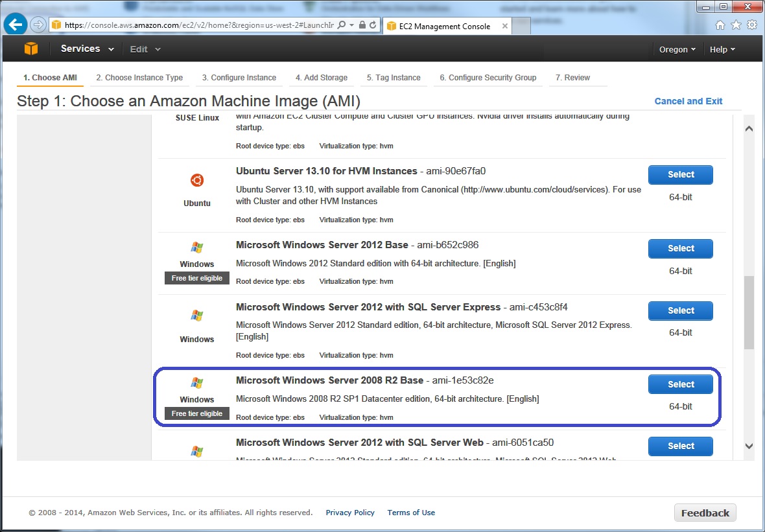Open the Services dropdown menu
Screen dimensions: 765x532
pos(88,49)
